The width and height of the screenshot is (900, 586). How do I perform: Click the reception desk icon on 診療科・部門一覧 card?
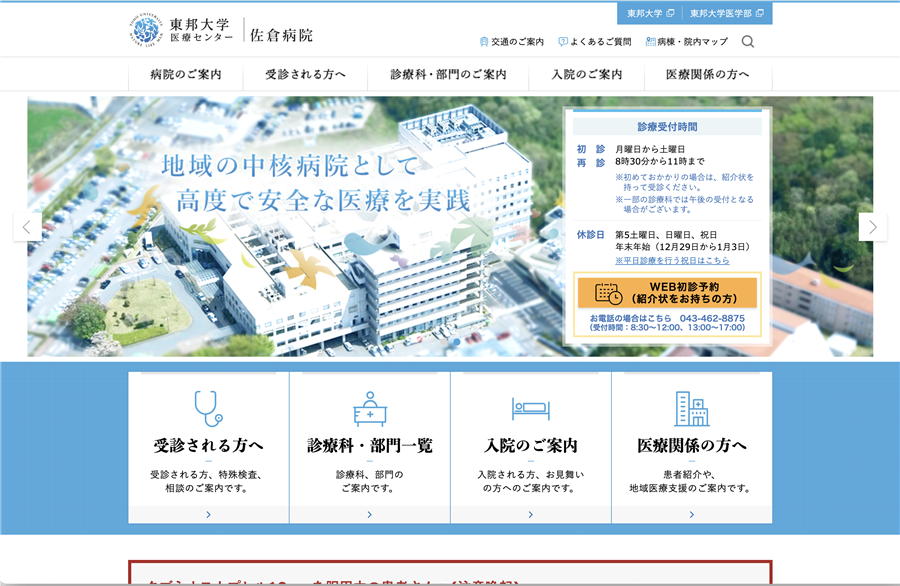click(x=370, y=409)
